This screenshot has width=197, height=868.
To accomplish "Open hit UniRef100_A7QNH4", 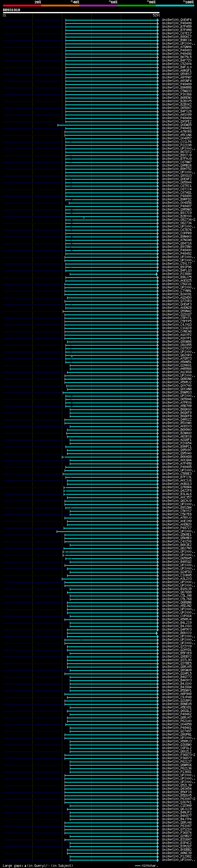I will (x=176, y=47).
